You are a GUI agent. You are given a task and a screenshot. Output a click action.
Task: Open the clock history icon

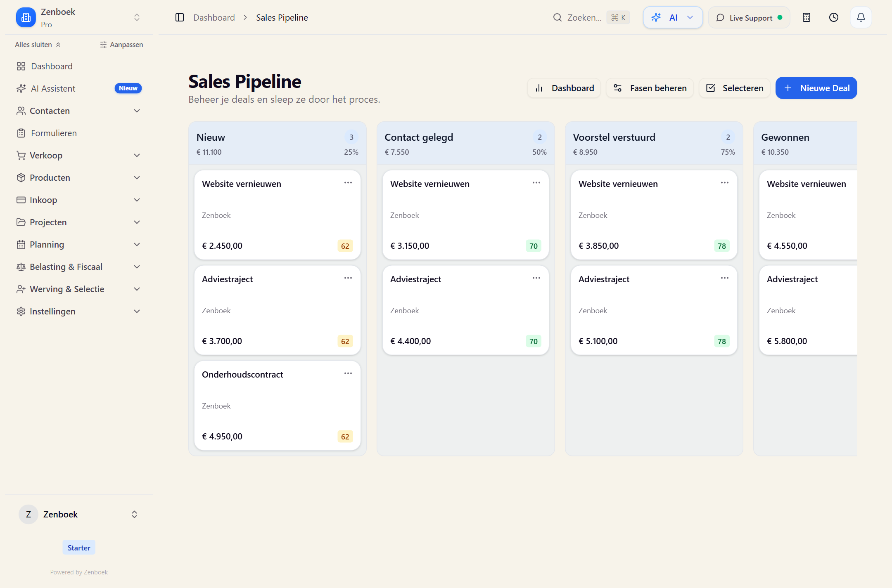tap(833, 17)
